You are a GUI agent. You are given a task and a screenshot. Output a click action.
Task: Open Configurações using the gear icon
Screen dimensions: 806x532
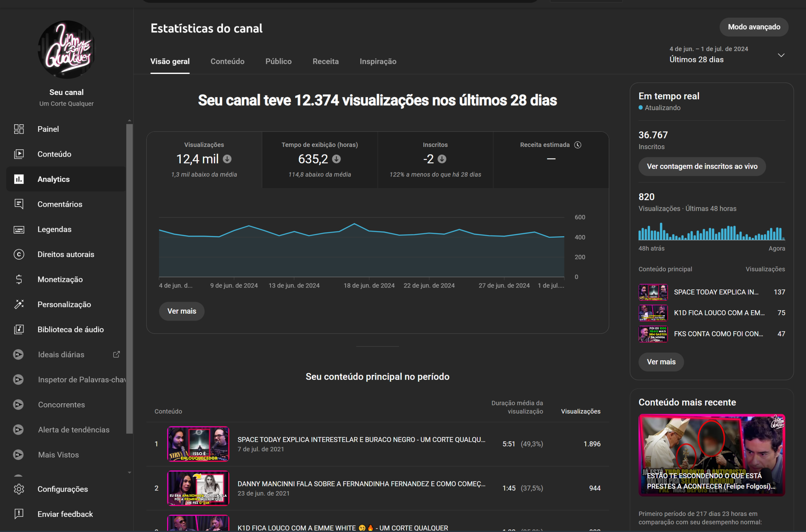(19, 489)
